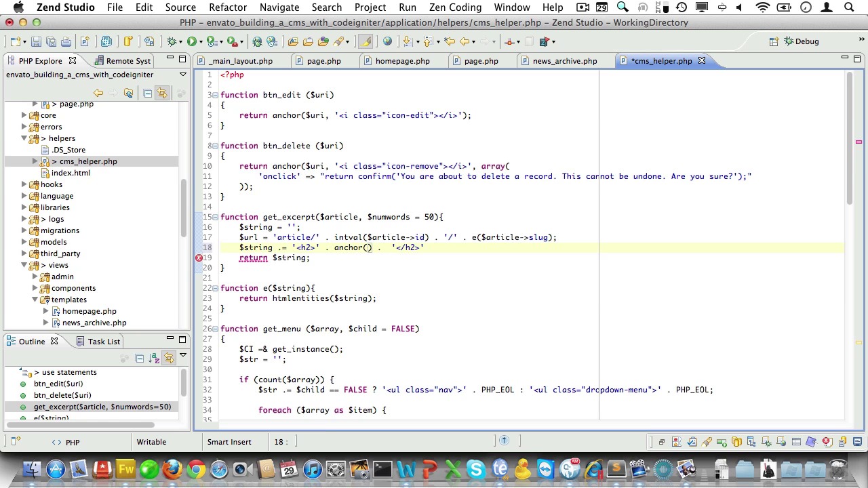
Task: Click the error marker on line 19
Action: 199,258
